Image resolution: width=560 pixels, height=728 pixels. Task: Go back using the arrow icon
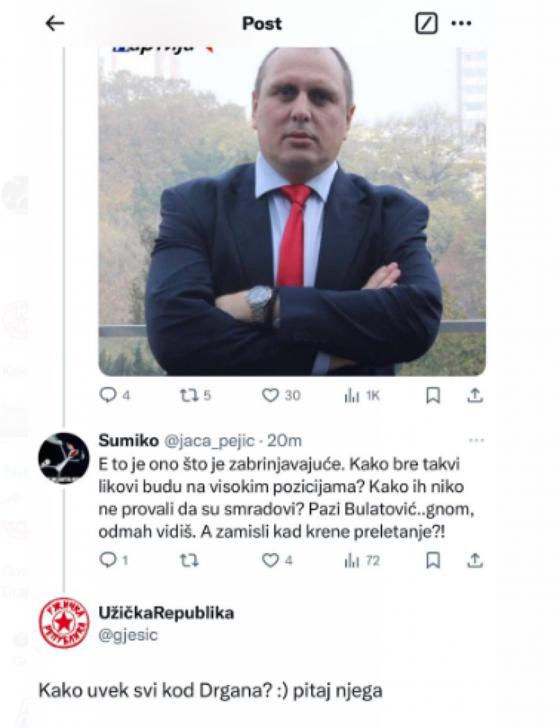coord(55,23)
